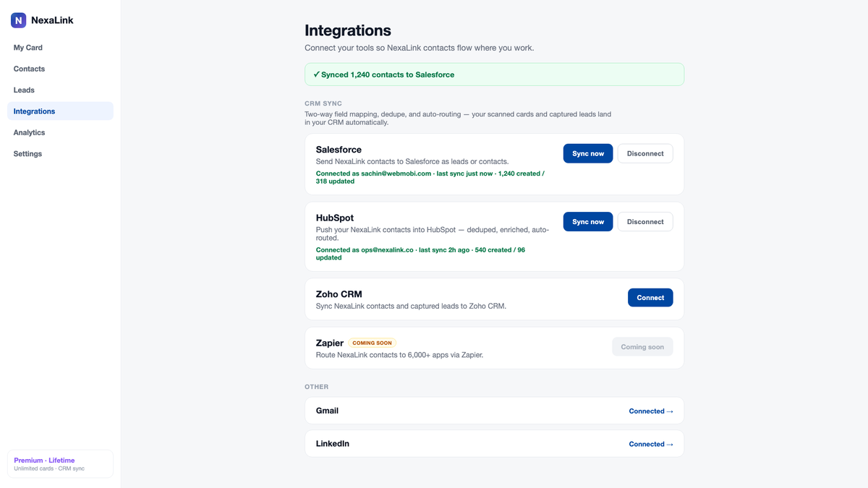Click the Zoho CRM heading
Screen dimensions: 868x488
coord(339,294)
